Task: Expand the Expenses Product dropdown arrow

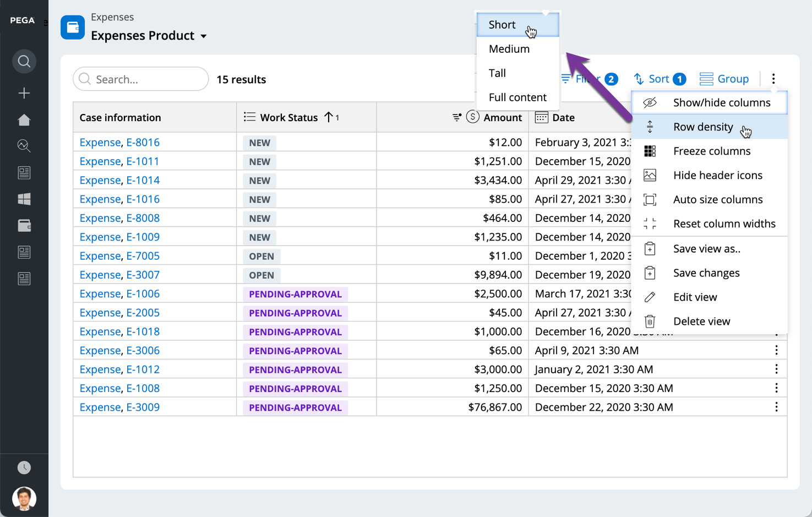Action: click(204, 36)
